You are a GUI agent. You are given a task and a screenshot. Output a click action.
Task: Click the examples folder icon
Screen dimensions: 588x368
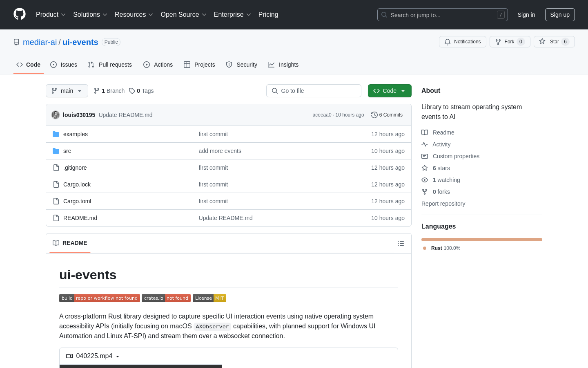point(56,134)
